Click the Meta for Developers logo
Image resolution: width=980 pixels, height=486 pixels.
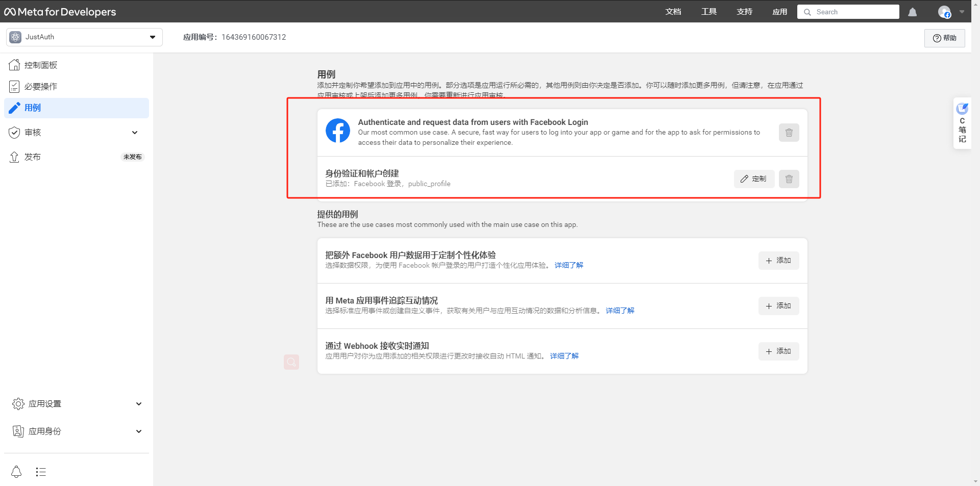coord(60,12)
